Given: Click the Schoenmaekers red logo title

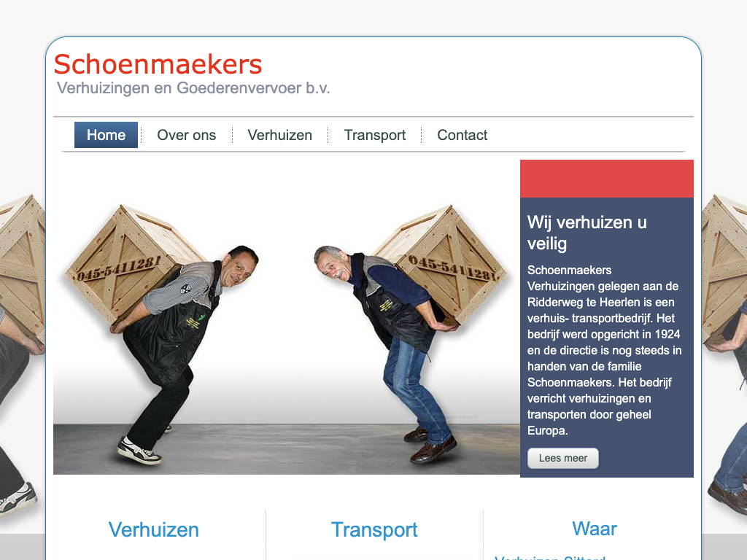Looking at the screenshot, I should point(158,64).
